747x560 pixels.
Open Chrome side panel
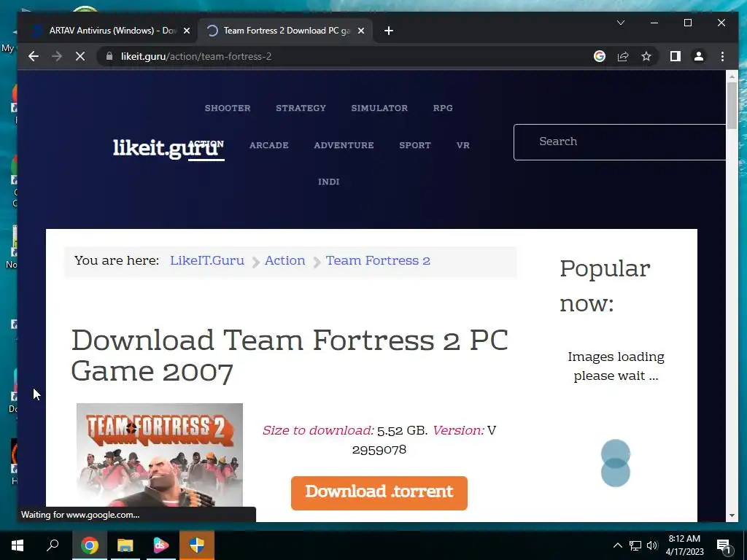675,56
